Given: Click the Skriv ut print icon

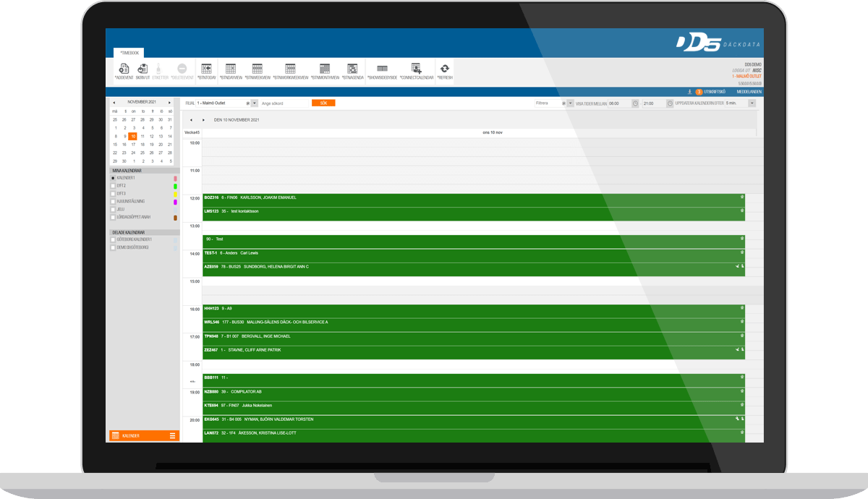Looking at the screenshot, I should tap(142, 69).
